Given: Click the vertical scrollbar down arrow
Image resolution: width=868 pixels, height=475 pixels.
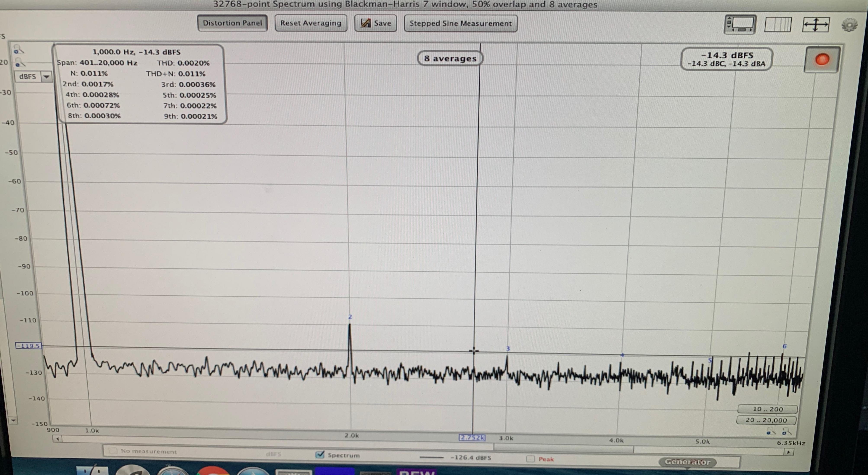Looking at the screenshot, I should (x=13, y=420).
